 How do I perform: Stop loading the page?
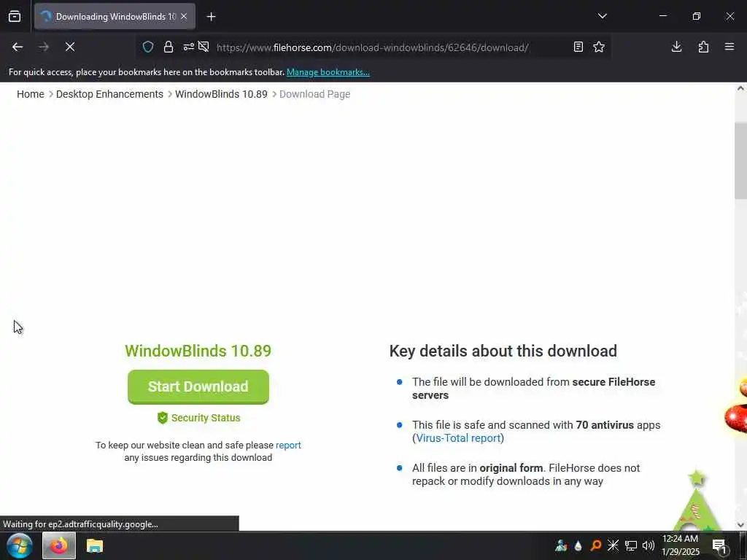(x=70, y=47)
